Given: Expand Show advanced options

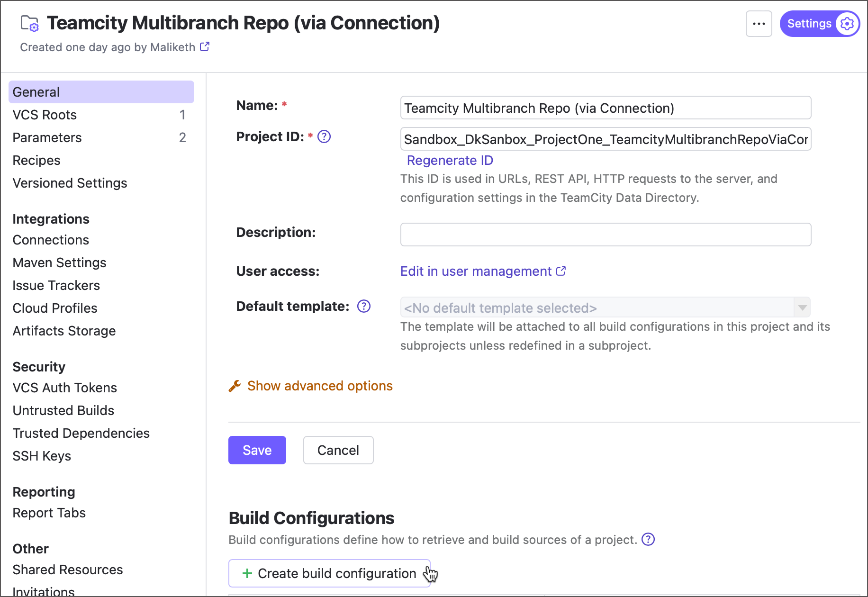Looking at the screenshot, I should (x=320, y=386).
